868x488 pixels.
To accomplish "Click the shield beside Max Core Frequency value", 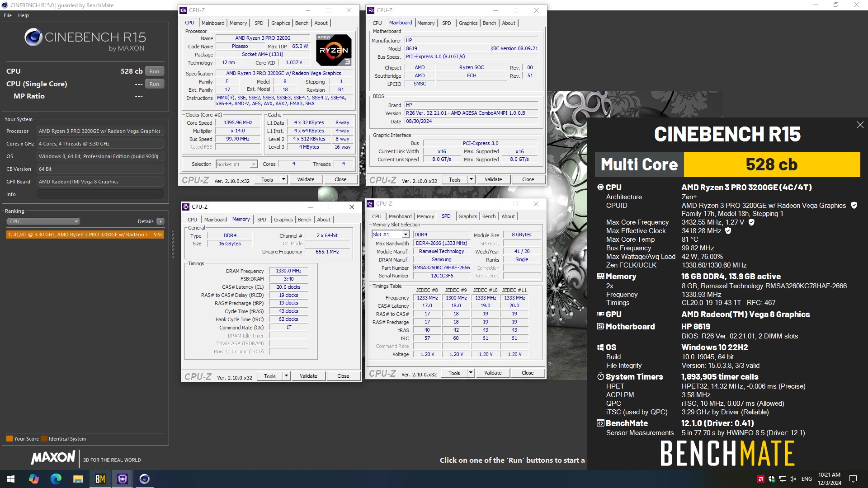I will click(751, 222).
